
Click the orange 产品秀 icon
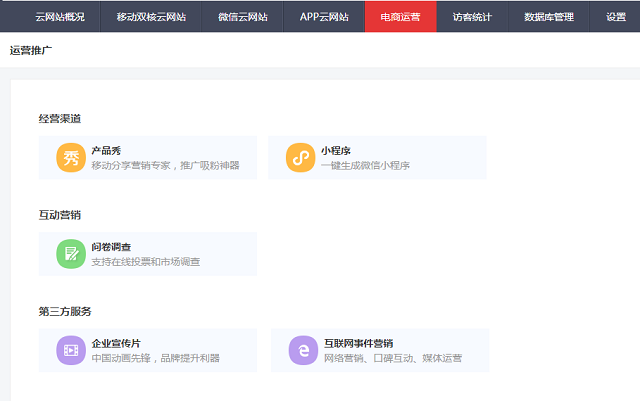pyautogui.click(x=71, y=158)
